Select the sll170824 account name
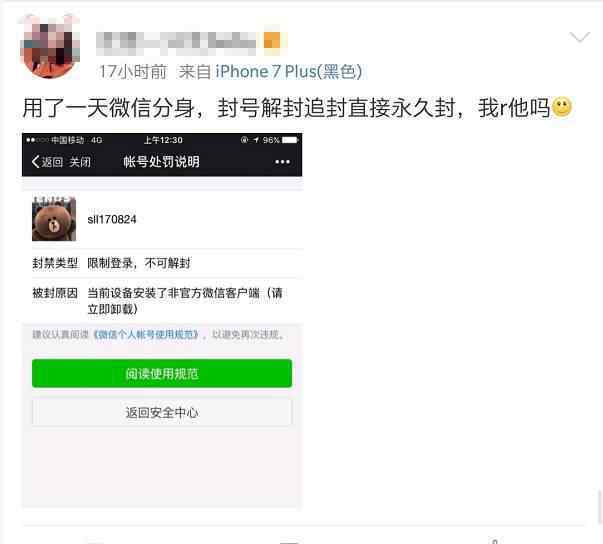 point(112,220)
